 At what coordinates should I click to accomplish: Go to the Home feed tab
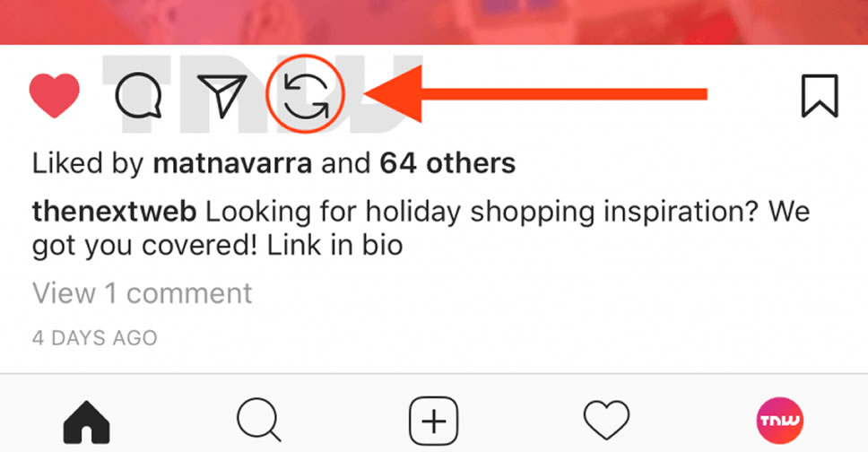[x=87, y=422]
